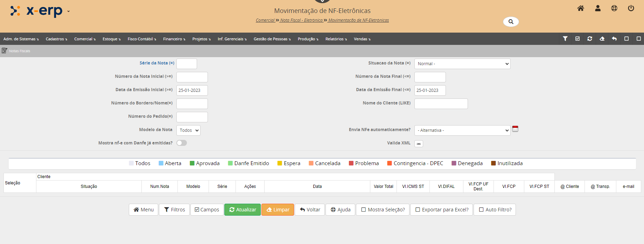
Task: Click the home icon in header
Action: pyautogui.click(x=581, y=8)
